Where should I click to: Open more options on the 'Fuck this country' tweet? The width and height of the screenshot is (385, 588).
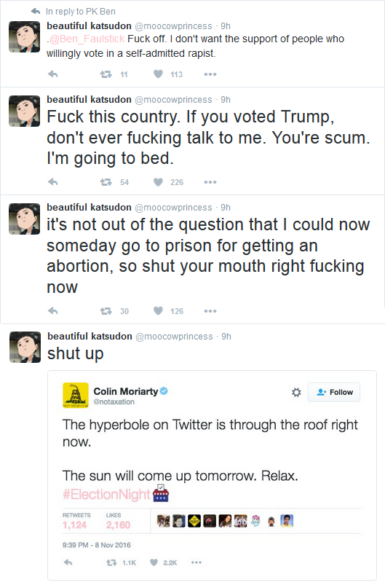pyautogui.click(x=210, y=182)
